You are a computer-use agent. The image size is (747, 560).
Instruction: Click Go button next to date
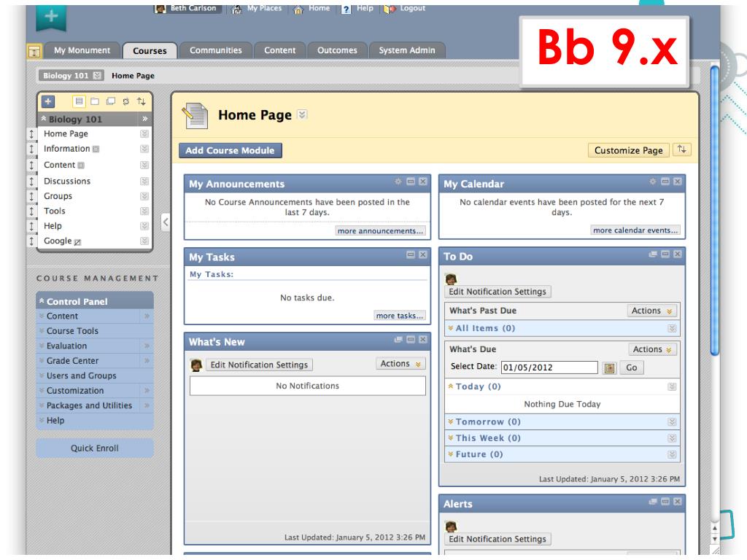coord(632,367)
